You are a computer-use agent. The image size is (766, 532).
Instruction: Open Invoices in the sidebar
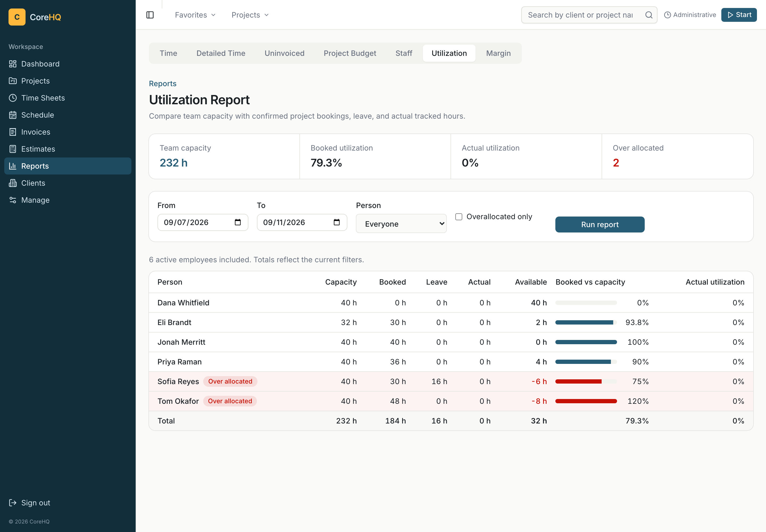tap(68, 132)
